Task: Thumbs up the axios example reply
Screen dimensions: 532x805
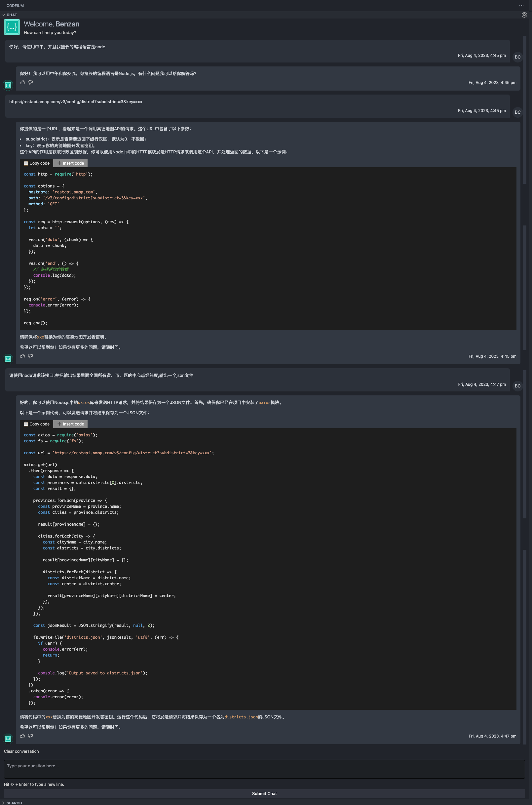Action: 22,736
